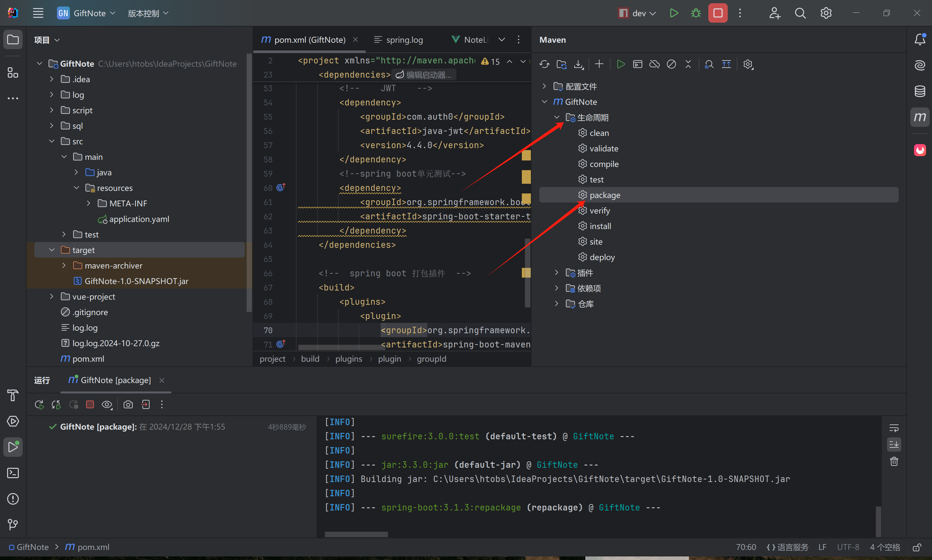Click the 15 warnings indicator
Image resolution: width=932 pixels, height=560 pixels.
click(490, 61)
